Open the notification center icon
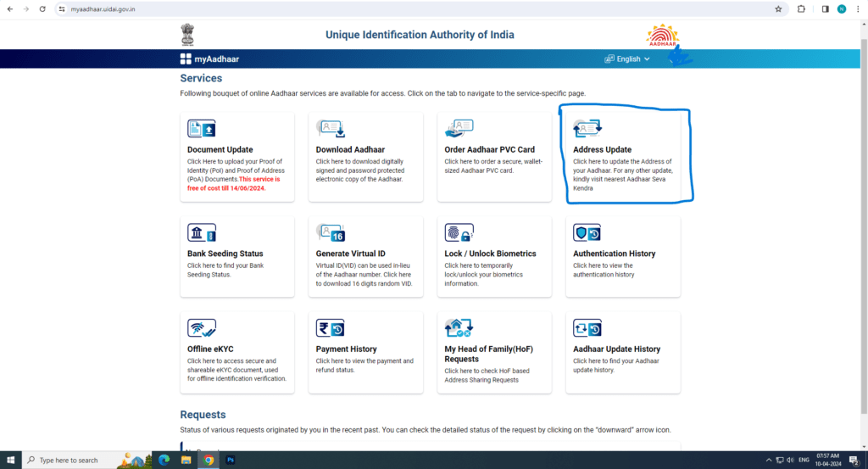This screenshot has width=868, height=469. pos(854,461)
